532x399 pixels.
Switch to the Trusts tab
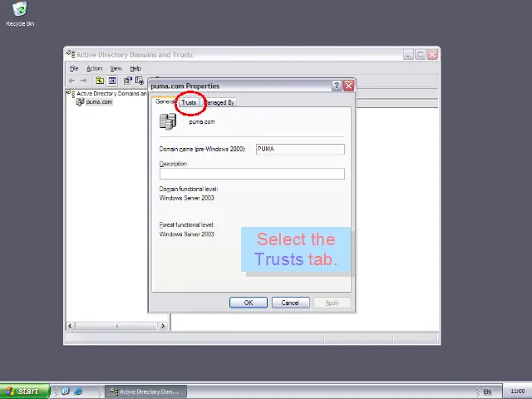coord(189,102)
